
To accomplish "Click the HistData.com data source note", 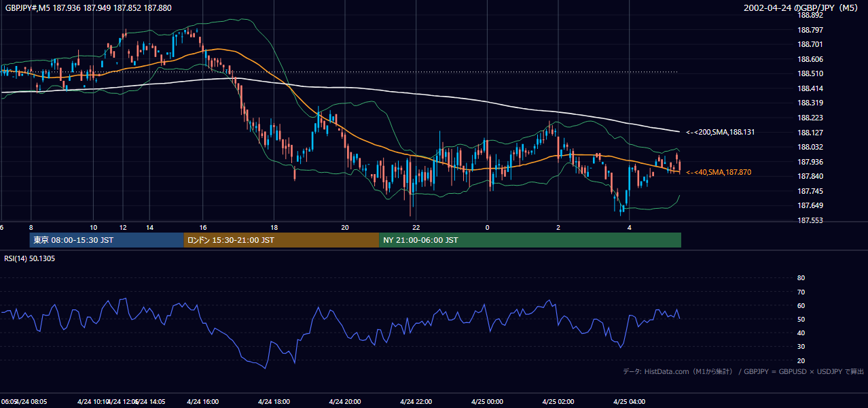I will coord(744,371).
